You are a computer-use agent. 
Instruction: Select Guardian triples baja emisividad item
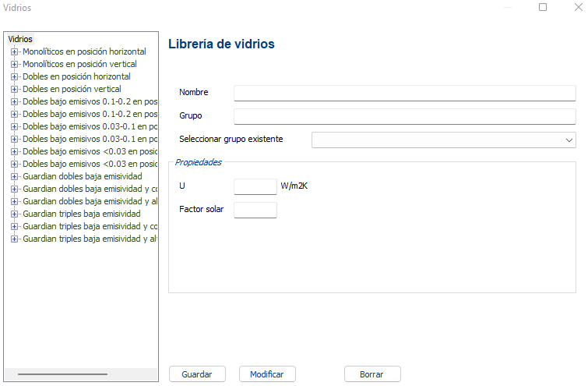pos(82,214)
